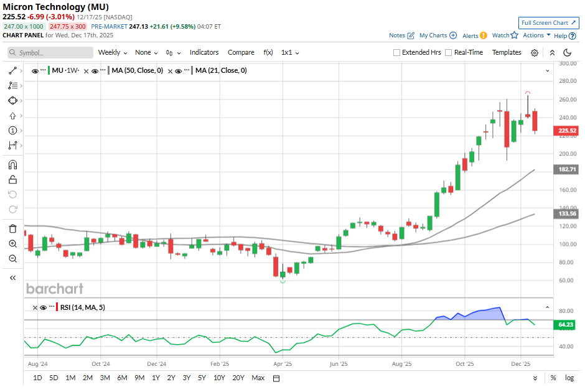
Task: Select the 1Y time range
Action: point(156,378)
